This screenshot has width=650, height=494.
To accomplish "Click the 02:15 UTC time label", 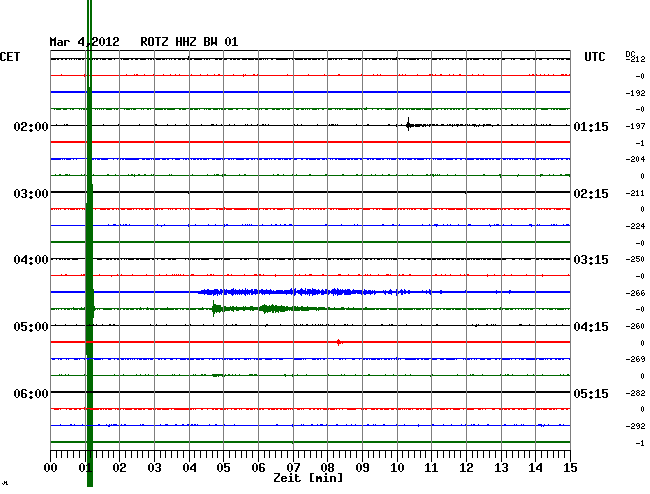I will [x=591, y=194].
